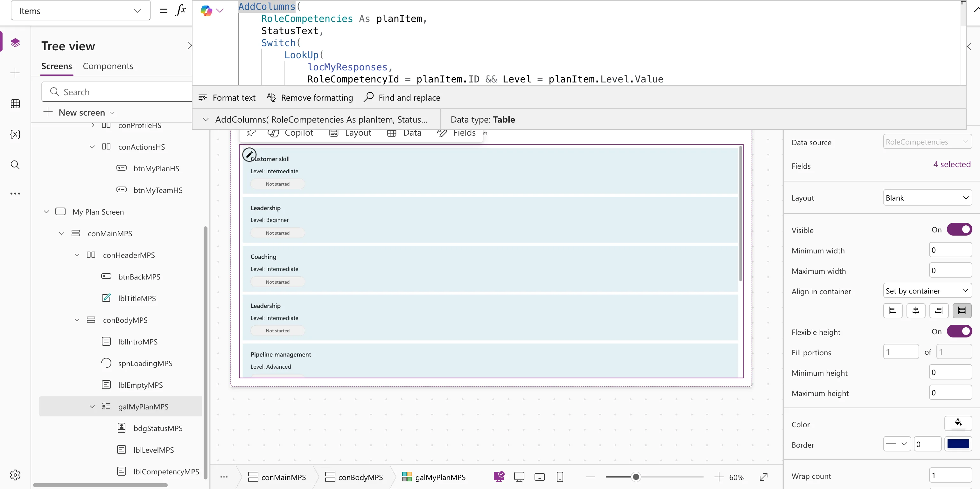Click the Copilot icon in formula bar

206,11
